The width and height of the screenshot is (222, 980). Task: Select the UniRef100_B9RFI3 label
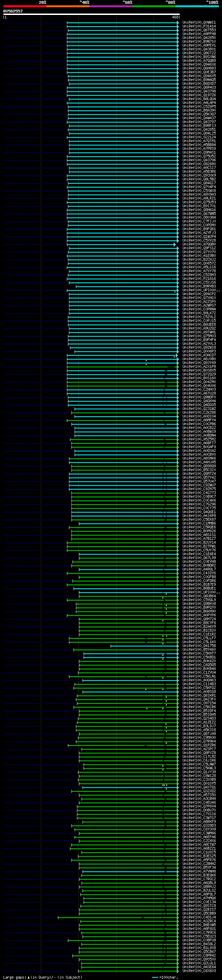(x=199, y=125)
